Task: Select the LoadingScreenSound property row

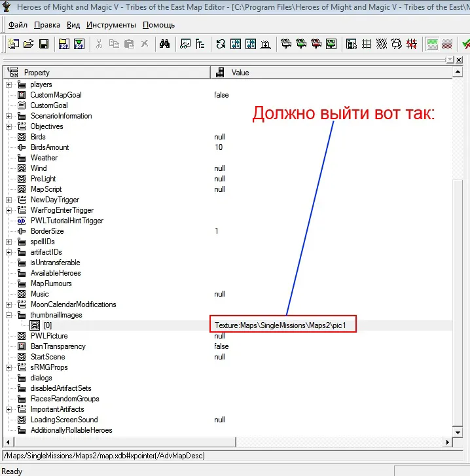Action: click(228, 420)
